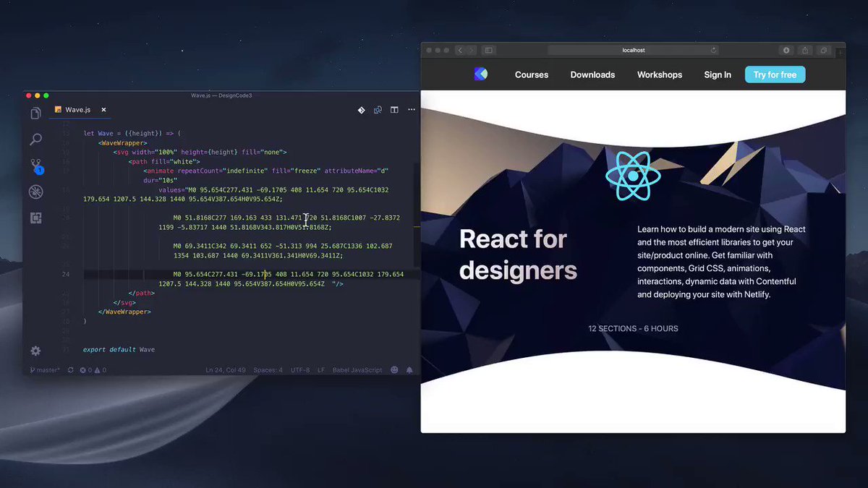The height and width of the screenshot is (488, 868).
Task: Open the Downloads link on the website
Action: point(592,74)
